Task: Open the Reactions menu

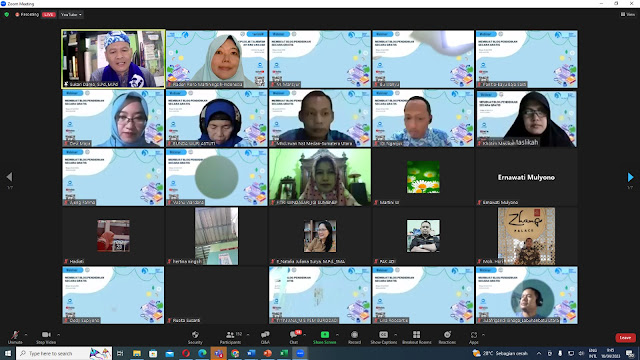Action: pos(447,337)
